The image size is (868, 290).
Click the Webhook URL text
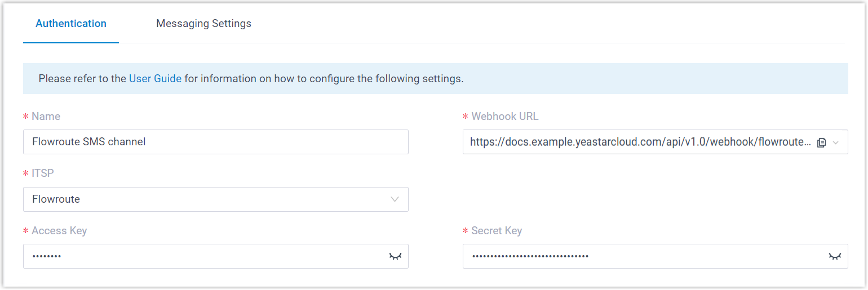tap(640, 142)
